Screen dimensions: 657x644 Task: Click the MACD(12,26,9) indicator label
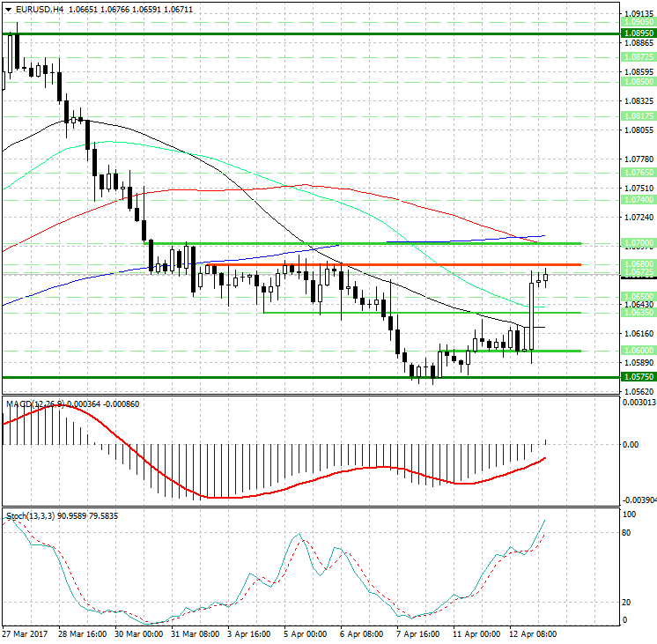pos(36,403)
